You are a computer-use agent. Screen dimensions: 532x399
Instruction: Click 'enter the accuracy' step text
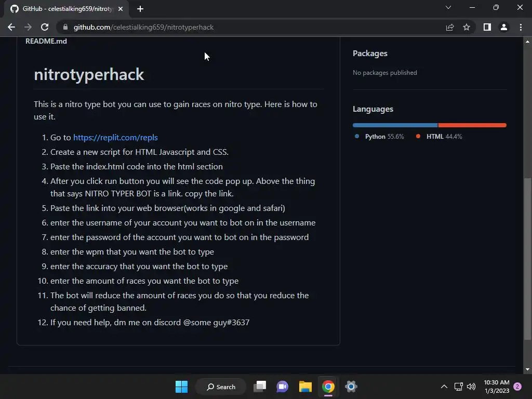139,267
